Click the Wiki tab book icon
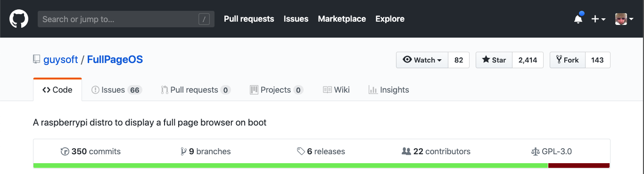This screenshot has width=644, height=174. [x=327, y=90]
